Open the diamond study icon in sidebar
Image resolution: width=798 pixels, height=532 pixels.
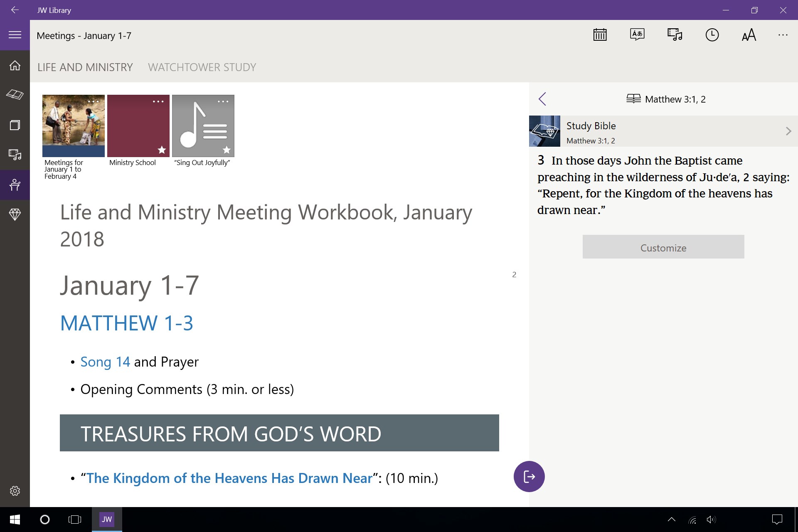[15, 214]
